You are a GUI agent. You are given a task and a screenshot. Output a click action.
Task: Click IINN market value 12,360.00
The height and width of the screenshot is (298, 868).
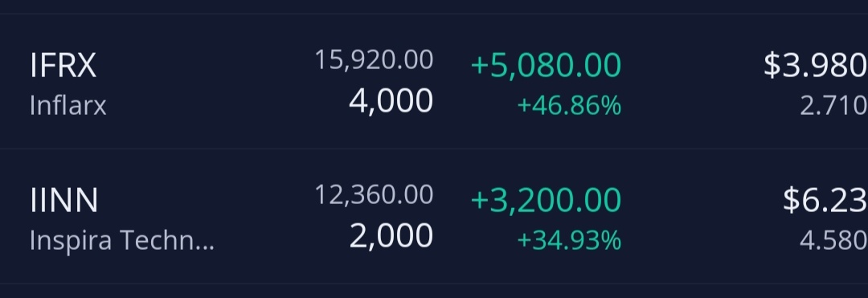(374, 194)
